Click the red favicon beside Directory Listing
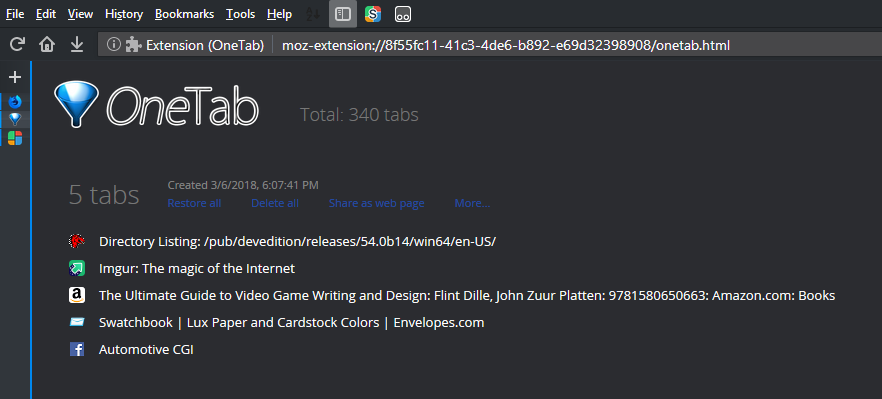 pyautogui.click(x=76, y=241)
